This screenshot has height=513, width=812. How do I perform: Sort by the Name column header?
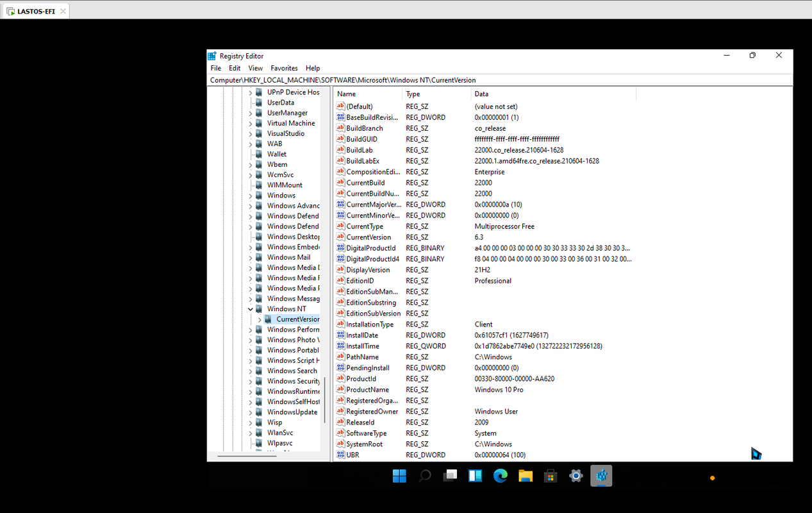368,94
